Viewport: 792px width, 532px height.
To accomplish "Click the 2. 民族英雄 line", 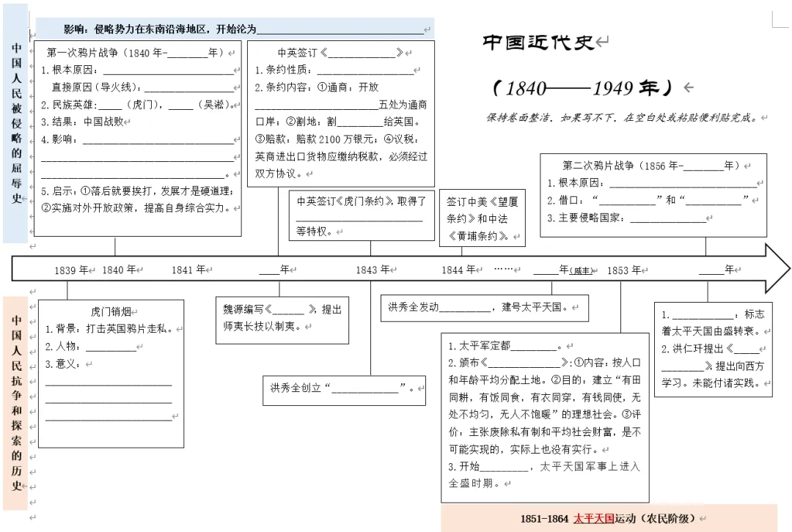I will [137, 105].
